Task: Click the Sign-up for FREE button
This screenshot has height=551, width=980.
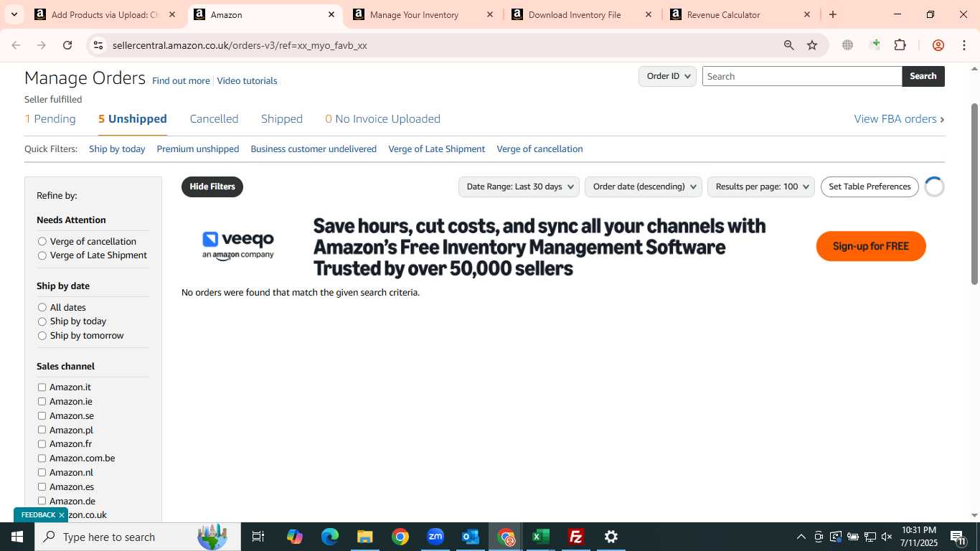Action: click(x=871, y=246)
